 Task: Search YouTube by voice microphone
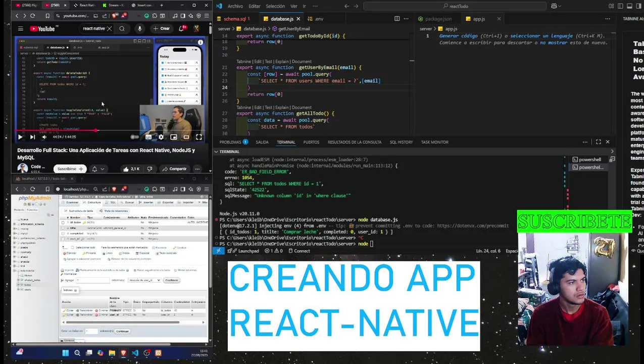point(140,29)
